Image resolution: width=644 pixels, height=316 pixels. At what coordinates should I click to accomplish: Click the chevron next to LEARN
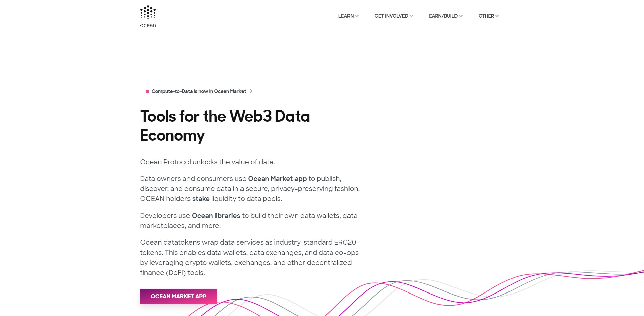[x=357, y=16]
